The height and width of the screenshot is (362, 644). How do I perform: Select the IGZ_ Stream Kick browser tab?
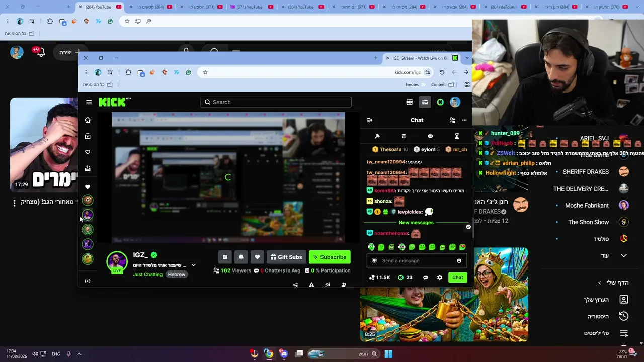[422, 58]
